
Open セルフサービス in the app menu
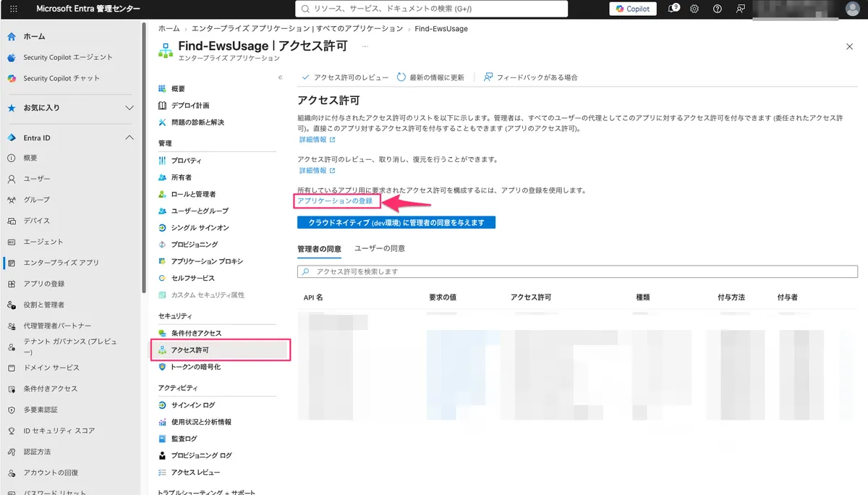[192, 278]
